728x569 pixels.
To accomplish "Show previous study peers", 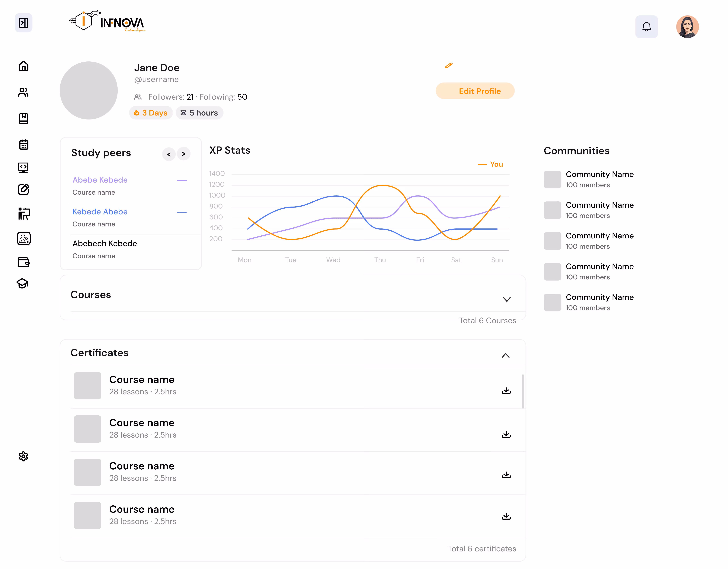I will (169, 154).
